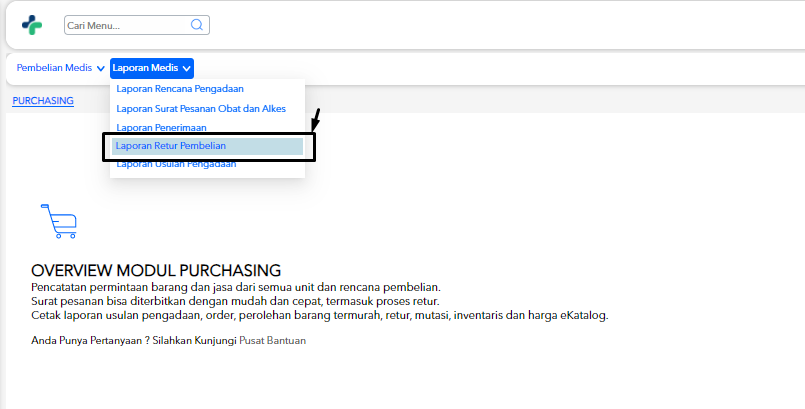Screen dimensions: 805x409
Task: Click the app logo cross icon
Action: 32,25
